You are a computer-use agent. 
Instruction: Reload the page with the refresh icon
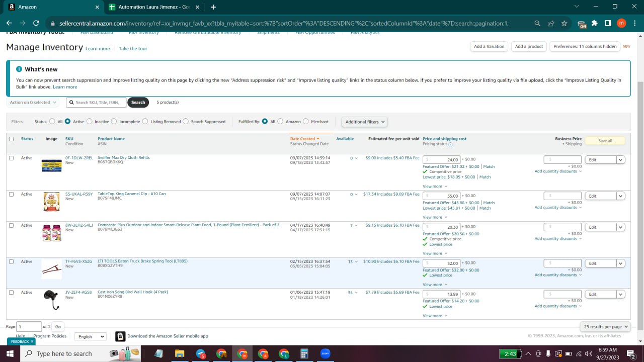[x=36, y=23]
